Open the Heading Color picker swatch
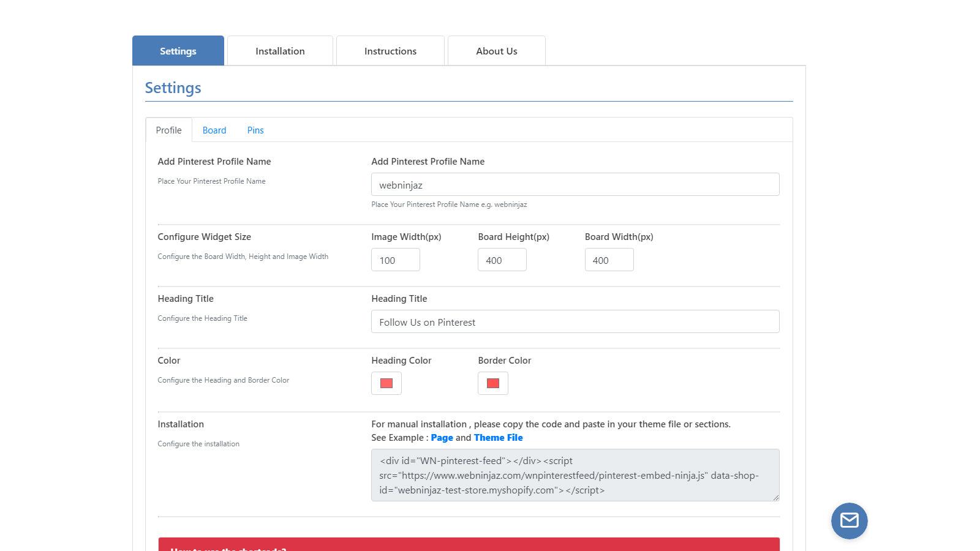Viewport: 980px width, 551px height. click(386, 383)
